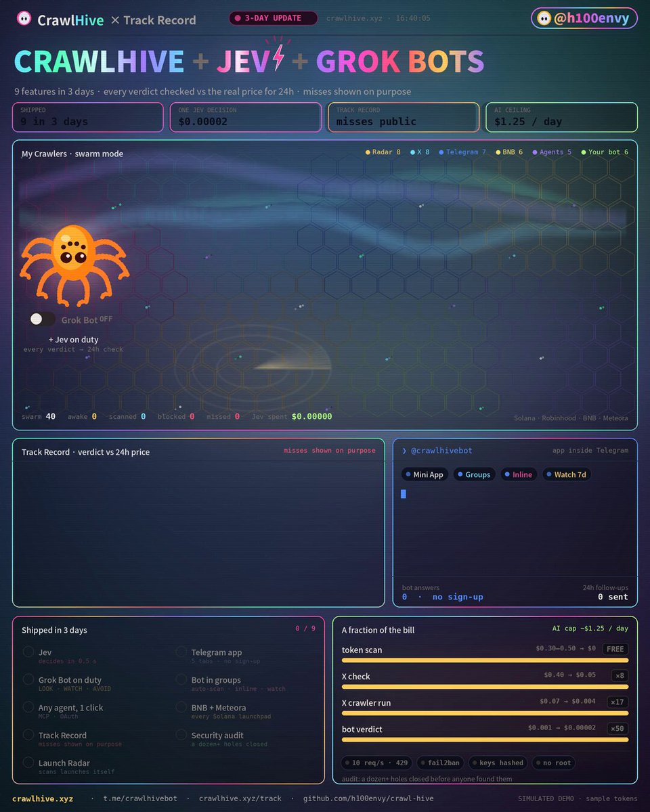Click the ×50 badge on bot verdict
Viewport: 650px width, 812px height.
point(617,729)
